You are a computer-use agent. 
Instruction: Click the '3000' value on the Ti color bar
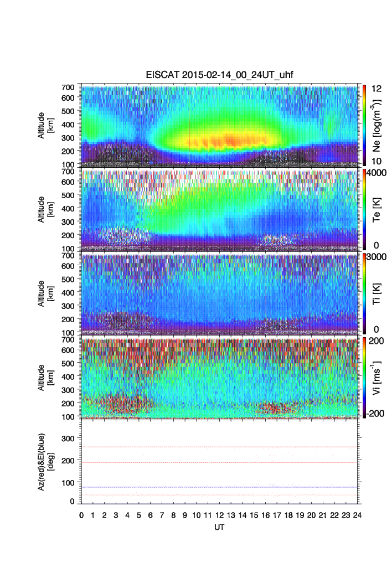coord(376,257)
